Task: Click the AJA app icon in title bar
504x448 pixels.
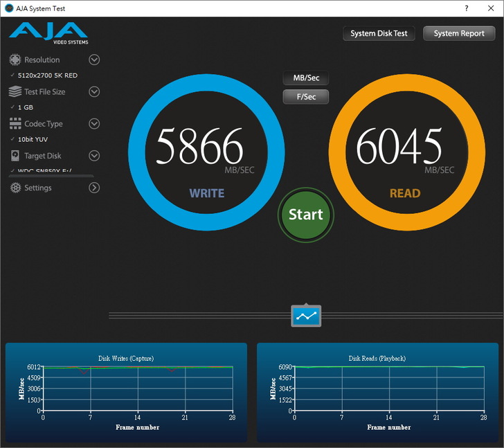Action: (9, 8)
